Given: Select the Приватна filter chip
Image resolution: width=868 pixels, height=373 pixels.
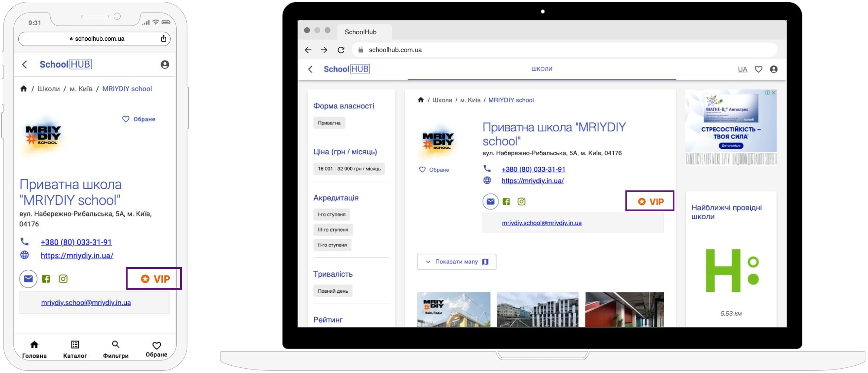Looking at the screenshot, I should click(329, 123).
